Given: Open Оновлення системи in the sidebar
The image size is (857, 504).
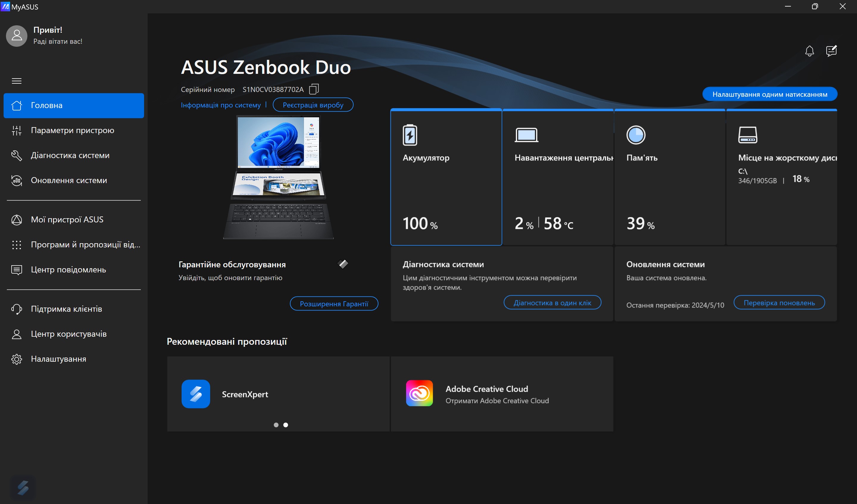Looking at the screenshot, I should [74, 180].
